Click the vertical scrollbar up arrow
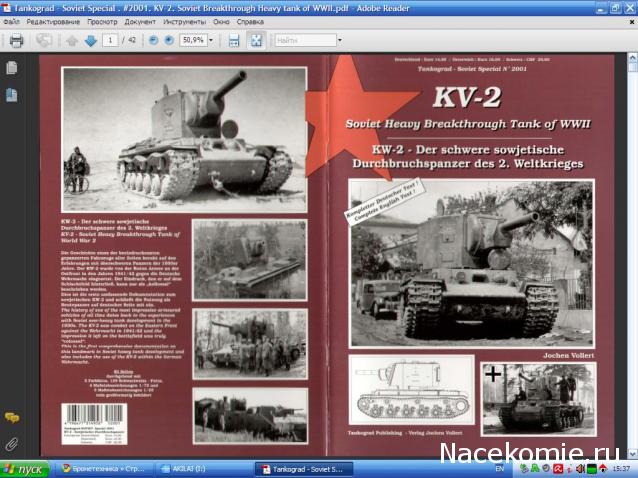The image size is (638, 478). coord(632,58)
